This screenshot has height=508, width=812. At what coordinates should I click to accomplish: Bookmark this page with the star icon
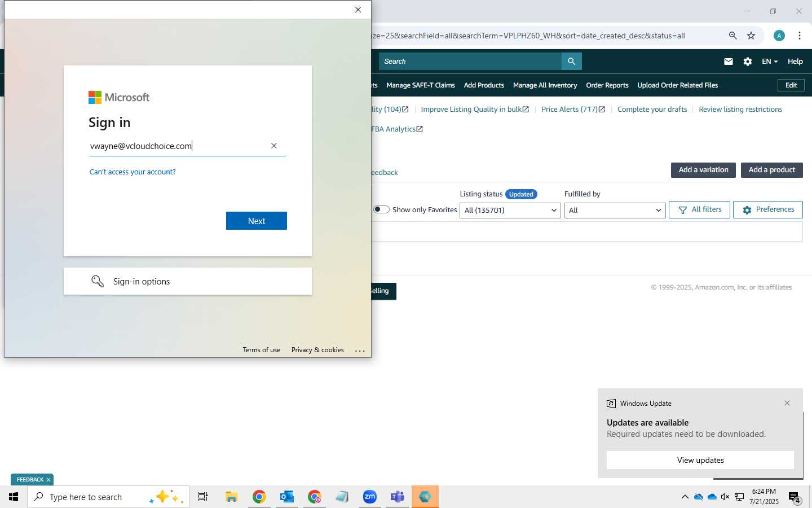point(751,36)
